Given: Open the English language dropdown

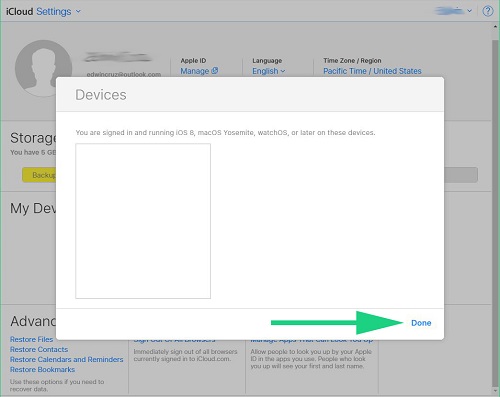Looking at the screenshot, I should point(268,71).
